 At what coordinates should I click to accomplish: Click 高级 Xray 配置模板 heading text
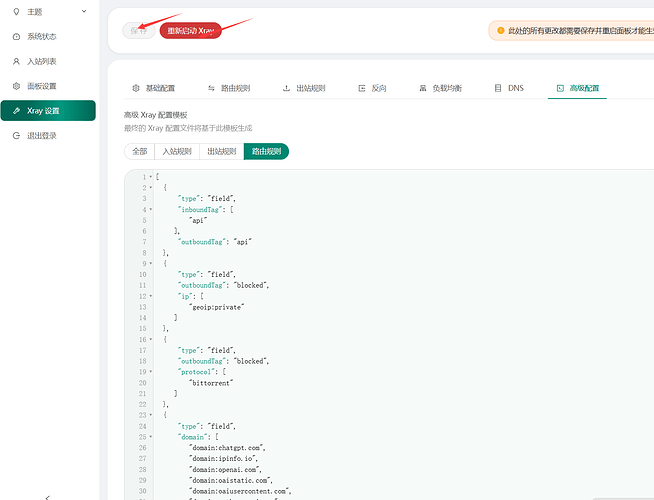click(x=156, y=115)
